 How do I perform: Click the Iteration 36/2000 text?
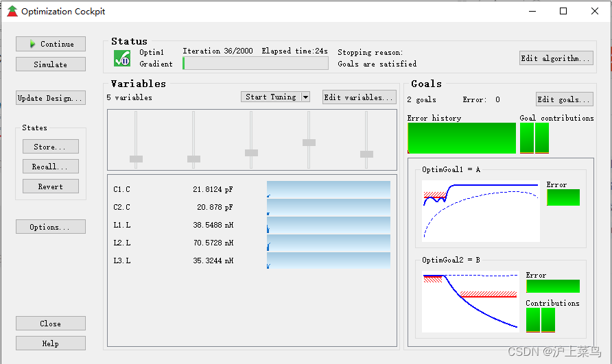click(x=217, y=51)
